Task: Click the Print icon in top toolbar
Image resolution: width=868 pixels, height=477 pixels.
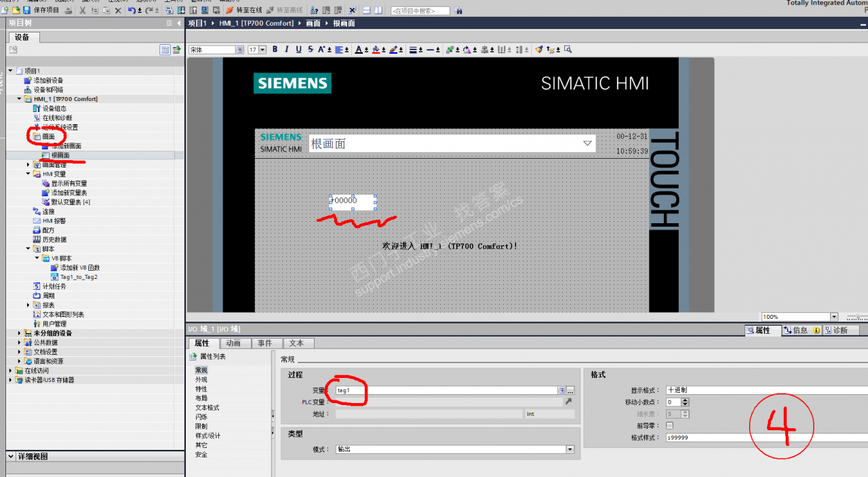Action: [68, 10]
